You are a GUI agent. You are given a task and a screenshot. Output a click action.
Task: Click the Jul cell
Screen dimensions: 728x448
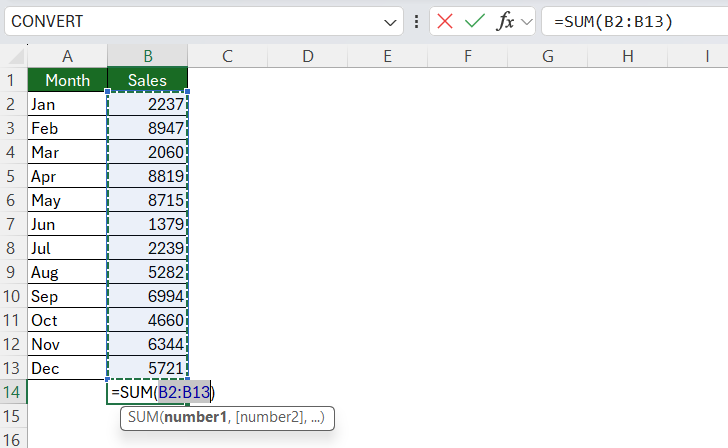(x=67, y=248)
